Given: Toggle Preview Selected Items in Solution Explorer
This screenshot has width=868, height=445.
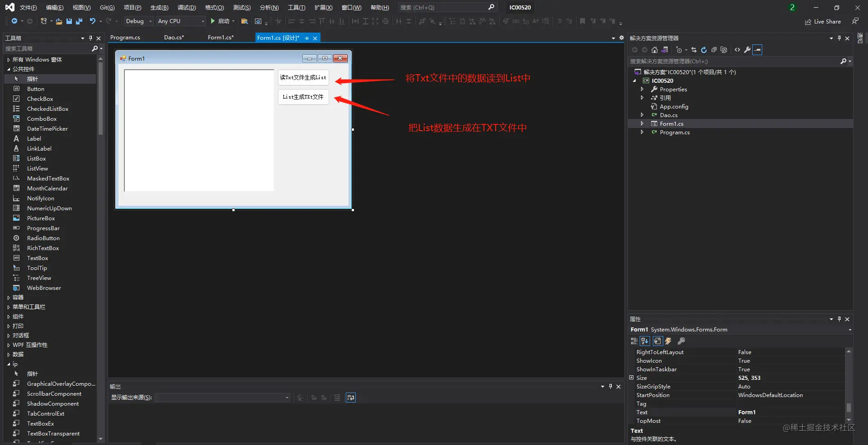Looking at the screenshot, I should tap(758, 50).
